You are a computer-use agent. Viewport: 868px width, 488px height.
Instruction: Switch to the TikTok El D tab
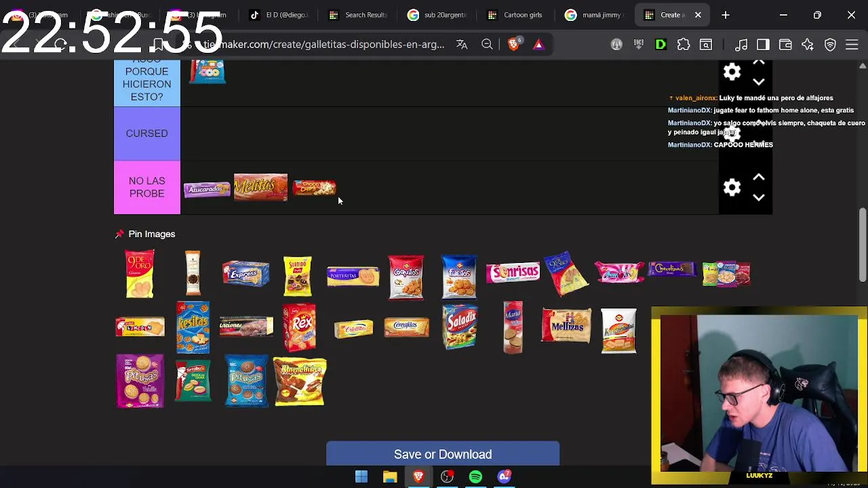pos(280,15)
